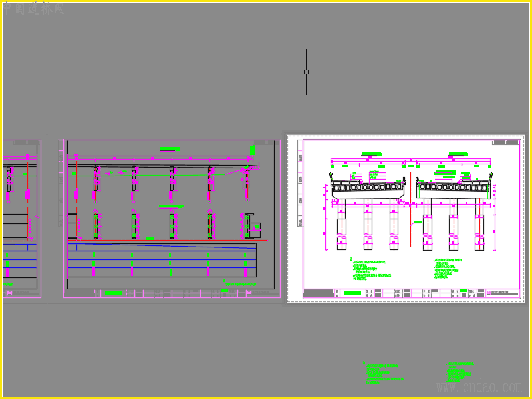The width and height of the screenshot is (532, 399).
Task: Select the middle bridge elevation drawing sheet
Action: 172,219
